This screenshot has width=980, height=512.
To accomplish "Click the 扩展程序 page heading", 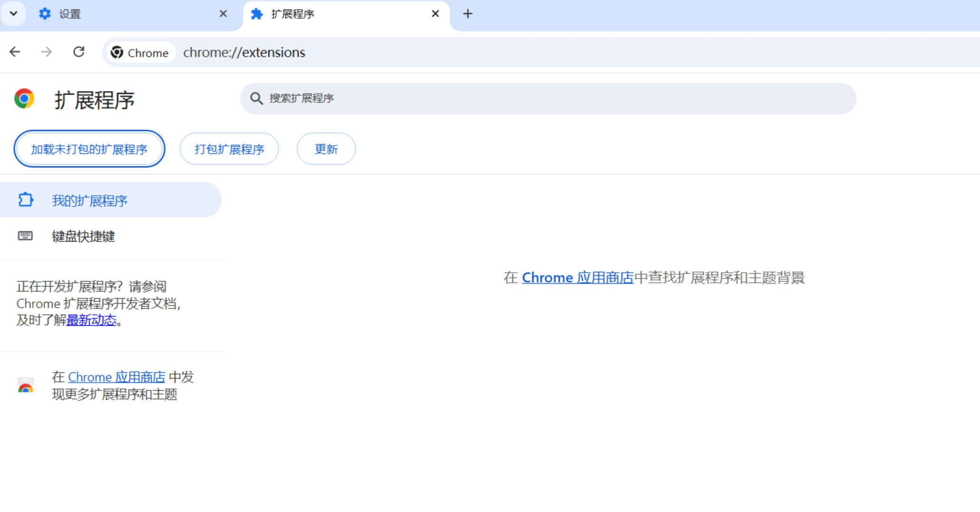I will [x=95, y=100].
